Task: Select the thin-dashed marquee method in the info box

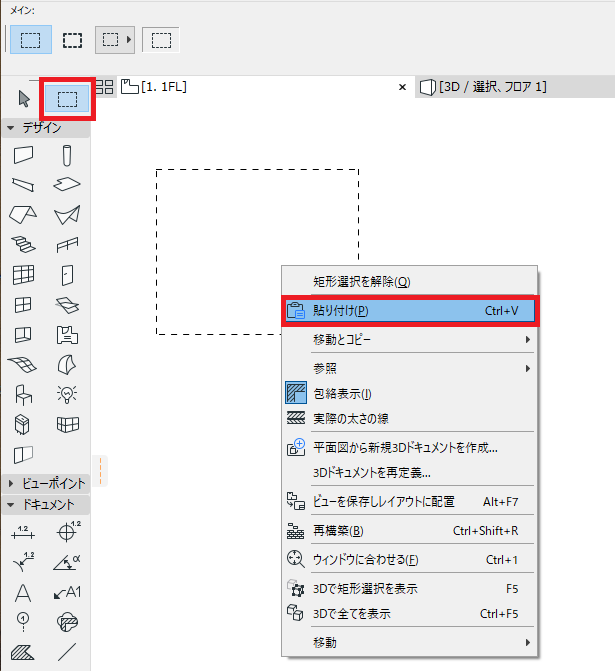Action: coord(30,39)
